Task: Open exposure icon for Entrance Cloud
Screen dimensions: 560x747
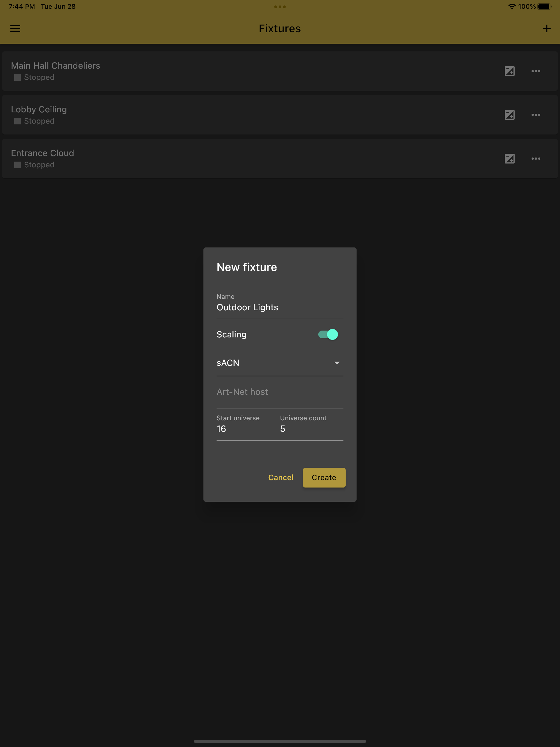Action: click(x=509, y=159)
